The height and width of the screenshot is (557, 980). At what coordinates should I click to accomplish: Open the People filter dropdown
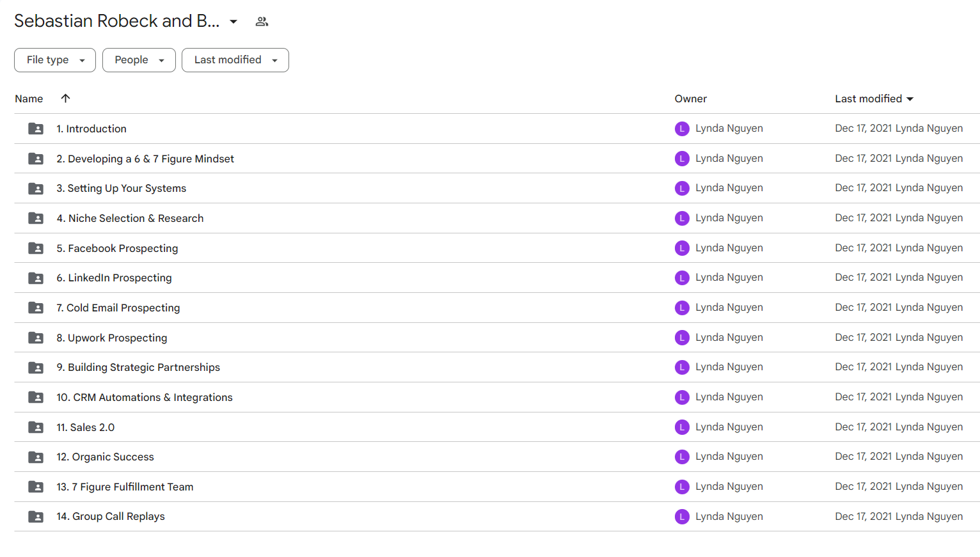(139, 60)
